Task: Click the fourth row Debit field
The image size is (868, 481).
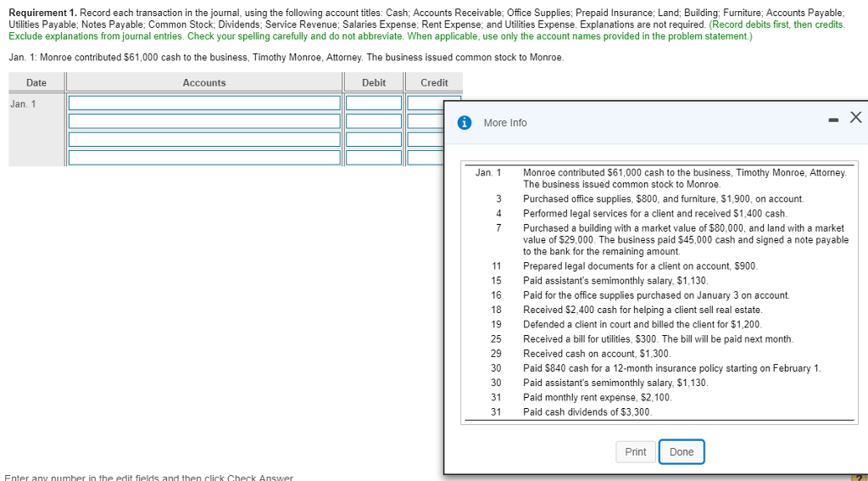Action: click(374, 158)
